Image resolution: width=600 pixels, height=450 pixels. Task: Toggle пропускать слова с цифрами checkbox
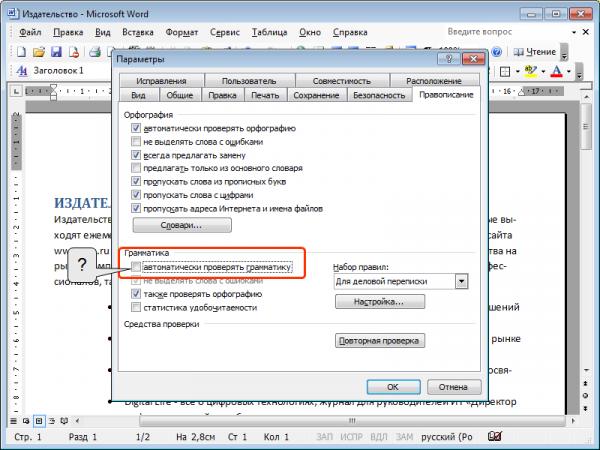(x=136, y=195)
